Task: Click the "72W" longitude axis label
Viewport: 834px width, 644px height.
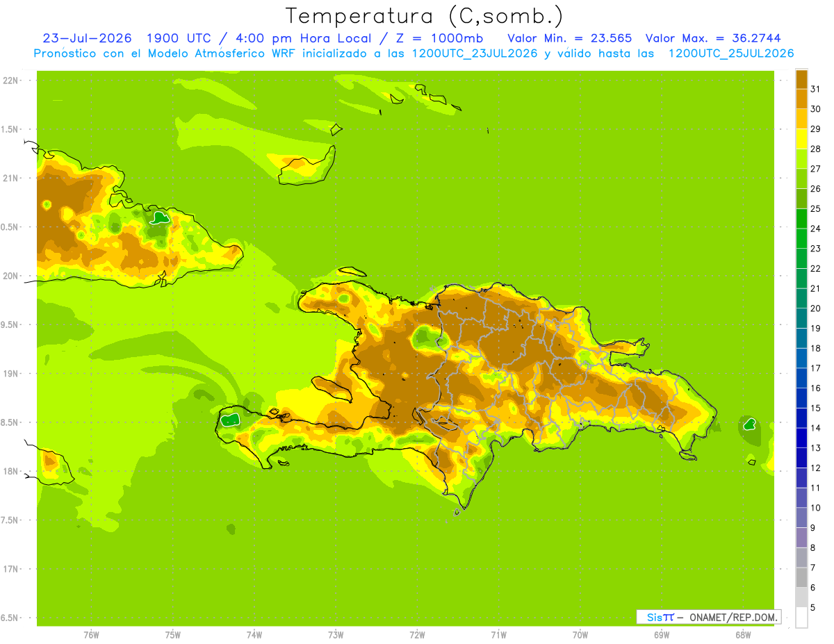Action: coord(417,634)
